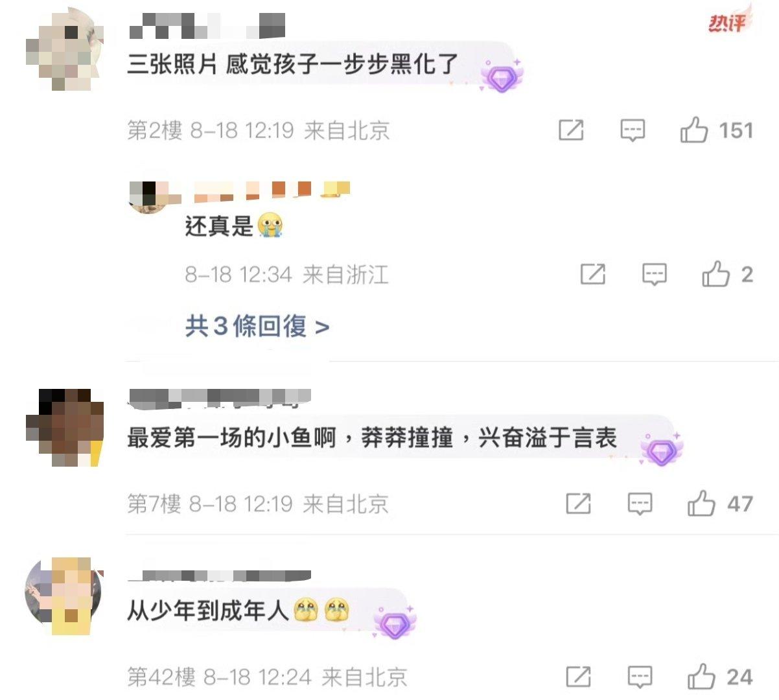Viewport: 779px width, 700px height.
Task: Expand 共3條回復 replies
Action: (x=257, y=326)
